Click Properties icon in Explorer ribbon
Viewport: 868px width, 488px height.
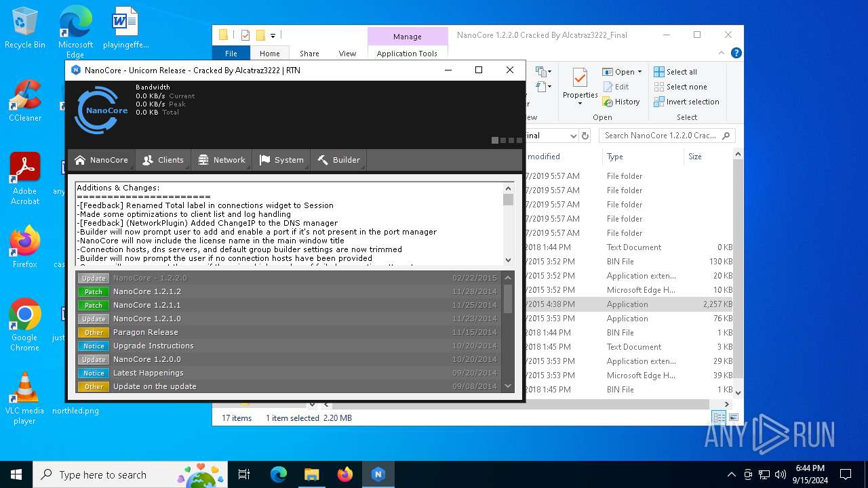(x=580, y=78)
